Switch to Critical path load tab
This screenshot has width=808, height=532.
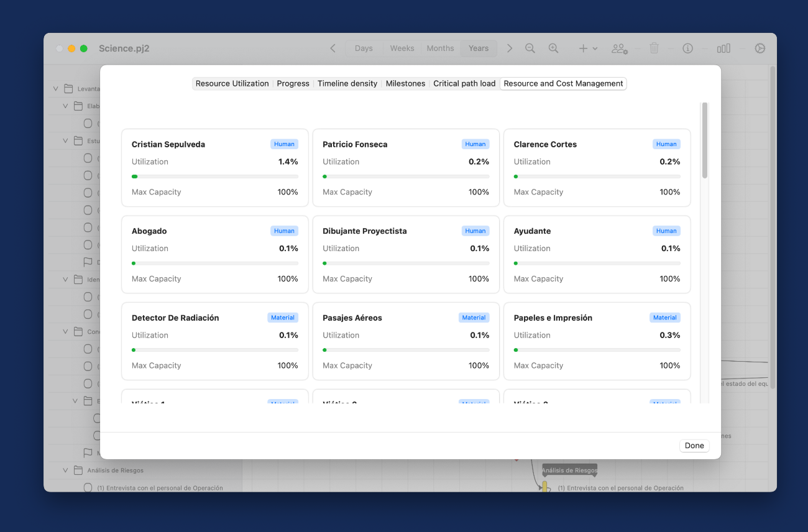[464, 83]
